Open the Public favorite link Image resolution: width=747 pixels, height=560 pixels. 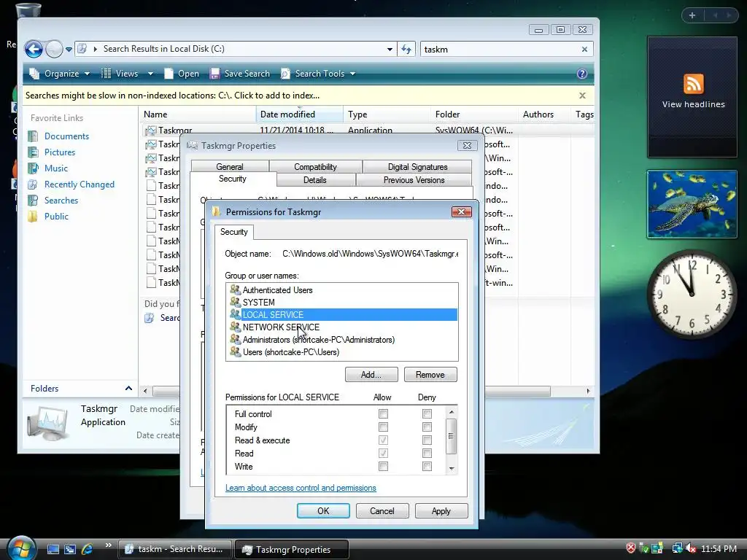56,216
